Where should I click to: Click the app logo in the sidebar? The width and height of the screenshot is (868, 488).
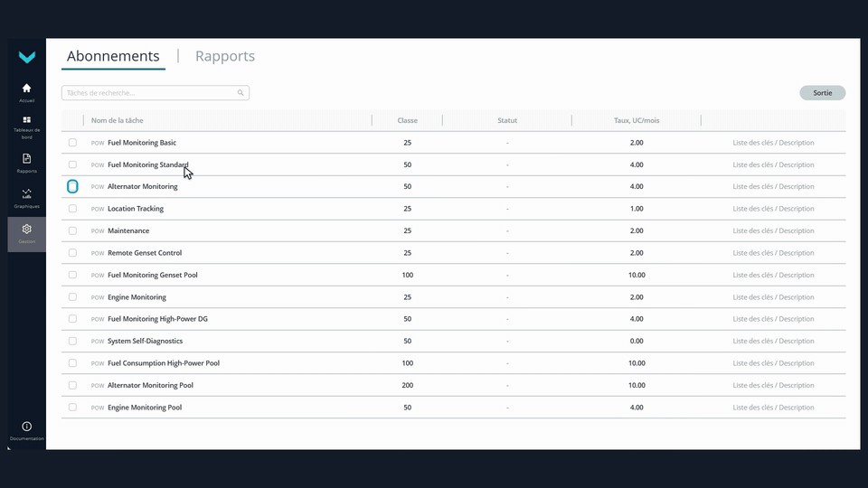point(26,57)
